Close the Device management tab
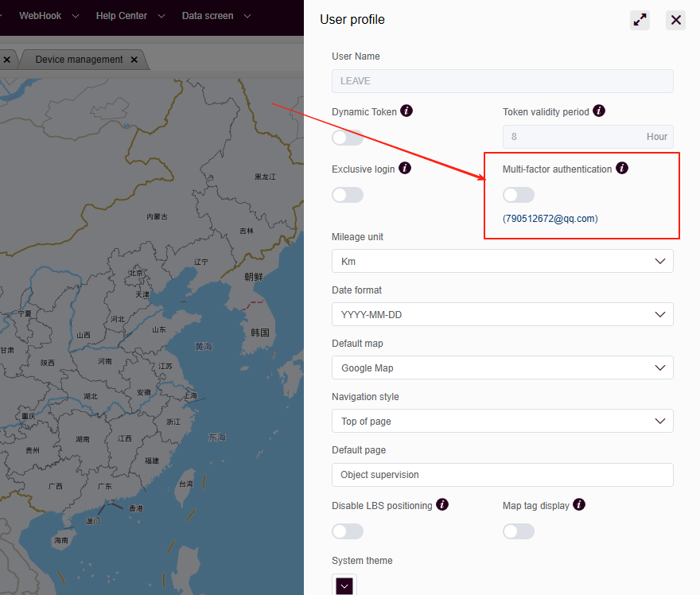This screenshot has width=700, height=595. pos(134,60)
